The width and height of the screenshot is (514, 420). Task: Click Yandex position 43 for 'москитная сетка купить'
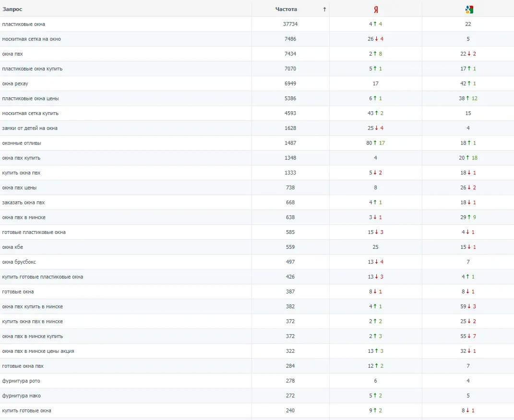pyautogui.click(x=371, y=113)
